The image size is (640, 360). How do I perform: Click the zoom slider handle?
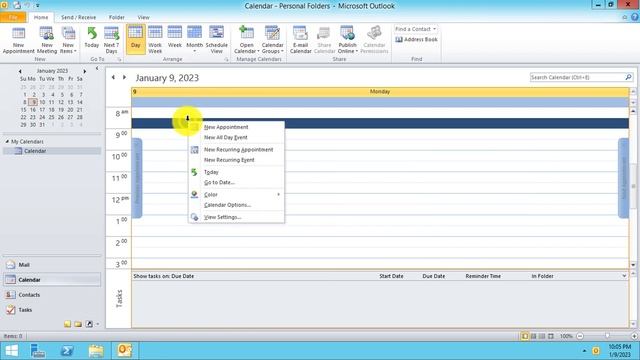pyautogui.click(x=607, y=336)
